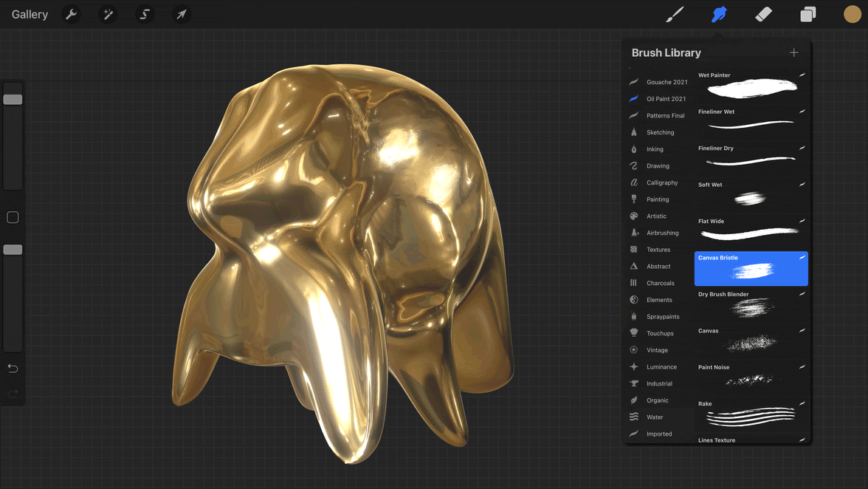Toggle the square Modify button in sidebar
This screenshot has width=868, height=489.
13,217
